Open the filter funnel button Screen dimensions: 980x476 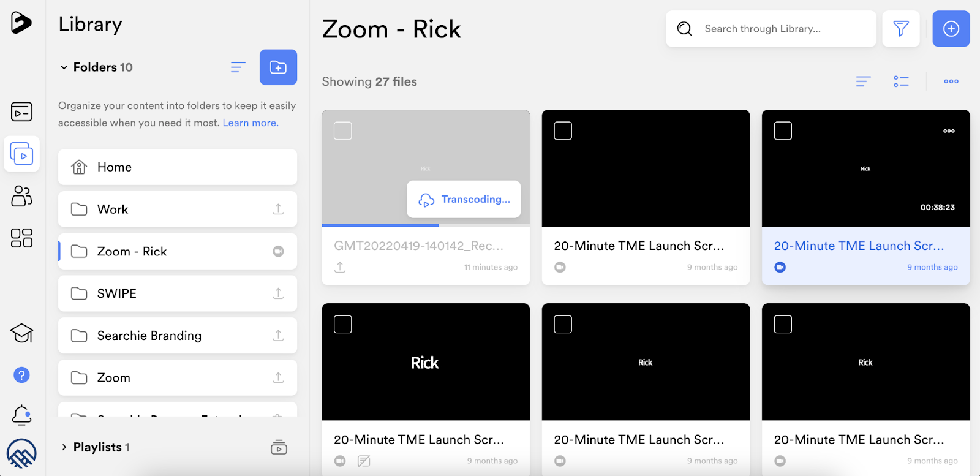pyautogui.click(x=901, y=29)
